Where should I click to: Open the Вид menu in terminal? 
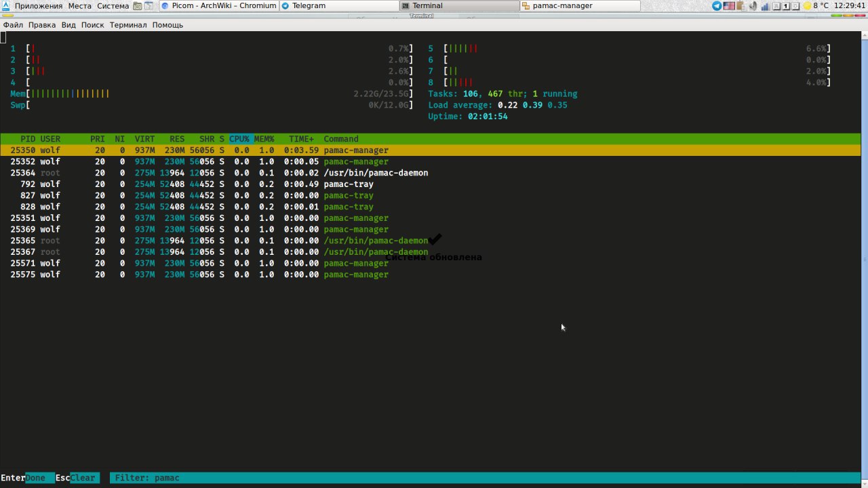pos(68,25)
